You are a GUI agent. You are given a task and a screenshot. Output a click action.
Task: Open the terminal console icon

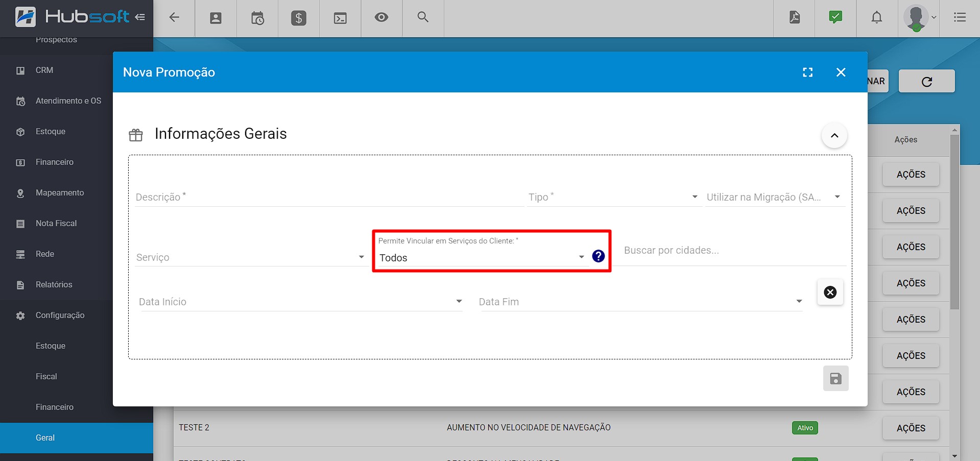click(340, 18)
